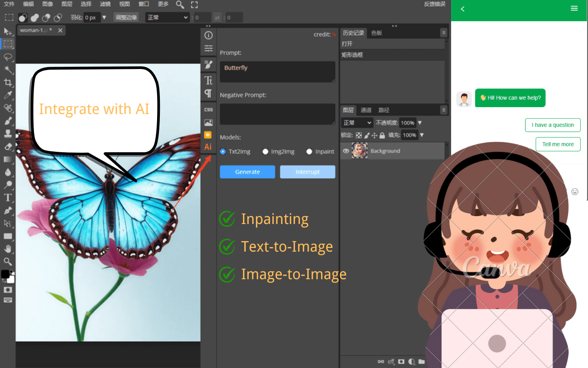Open the History panel menu button

click(x=443, y=33)
